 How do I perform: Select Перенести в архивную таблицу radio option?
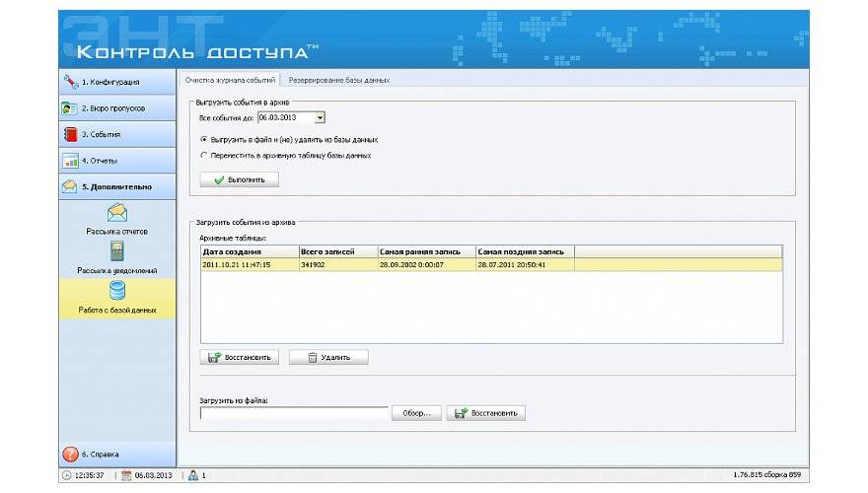tap(203, 155)
